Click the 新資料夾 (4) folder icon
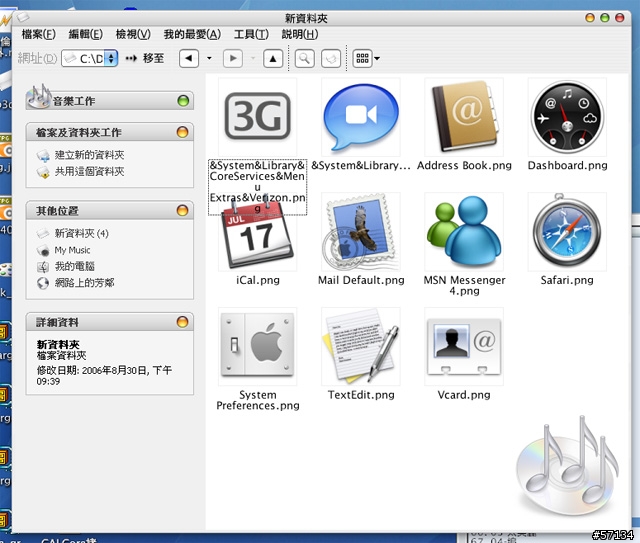The height and width of the screenshot is (543, 640). (x=43, y=234)
